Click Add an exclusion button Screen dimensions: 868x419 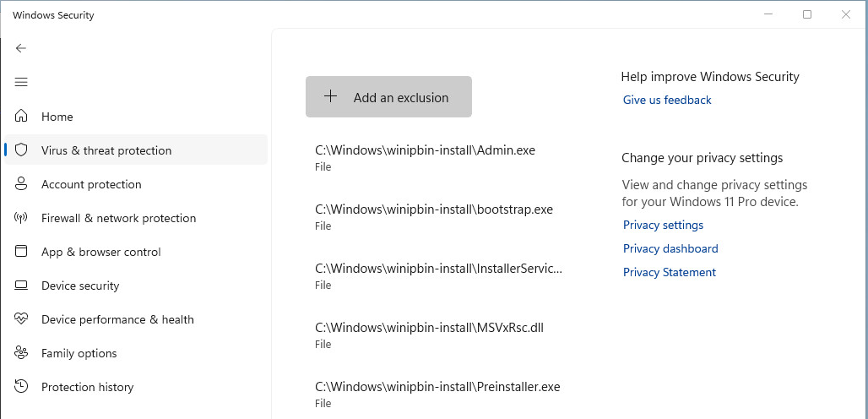click(388, 97)
